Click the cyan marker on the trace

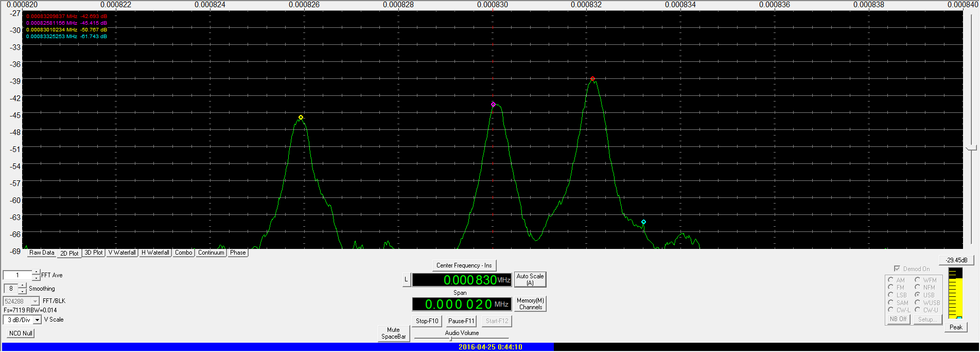[x=643, y=222]
